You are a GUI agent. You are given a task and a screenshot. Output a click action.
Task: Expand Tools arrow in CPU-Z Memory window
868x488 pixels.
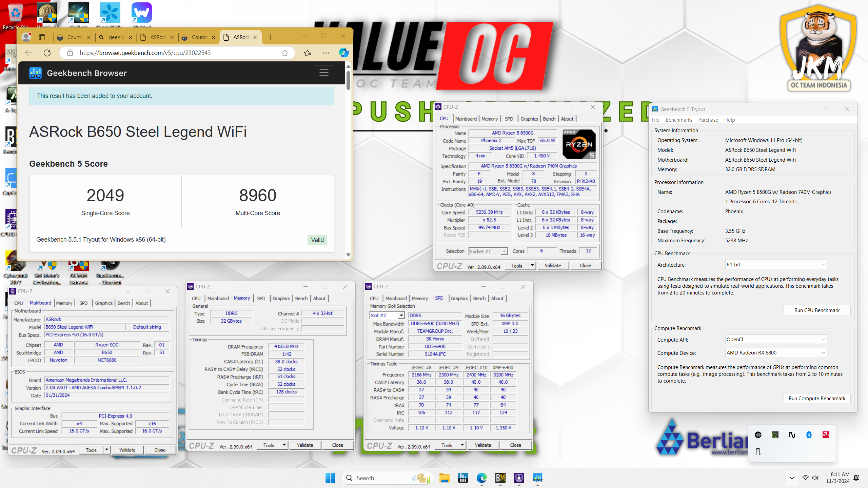284,445
